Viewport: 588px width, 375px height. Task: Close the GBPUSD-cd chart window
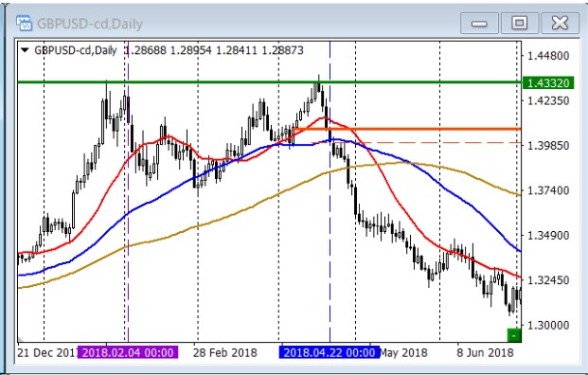point(560,24)
